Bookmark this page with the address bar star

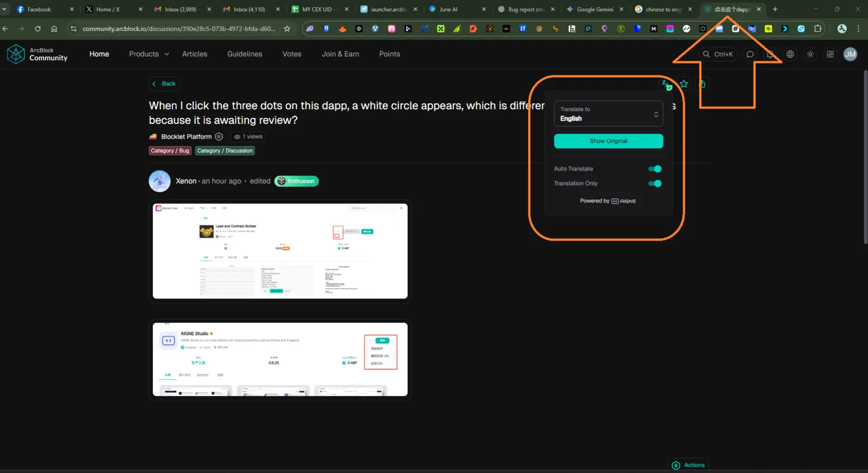tap(287, 29)
